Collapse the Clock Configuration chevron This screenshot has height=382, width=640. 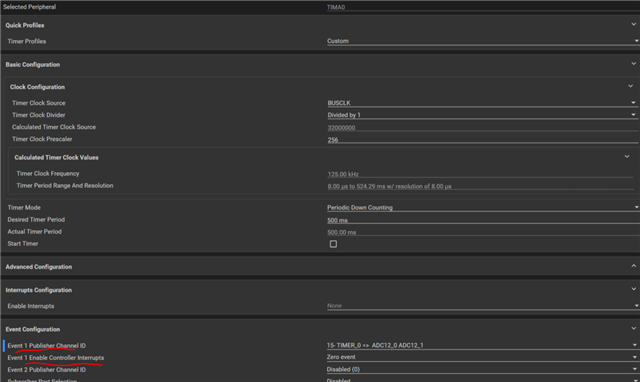click(631, 87)
